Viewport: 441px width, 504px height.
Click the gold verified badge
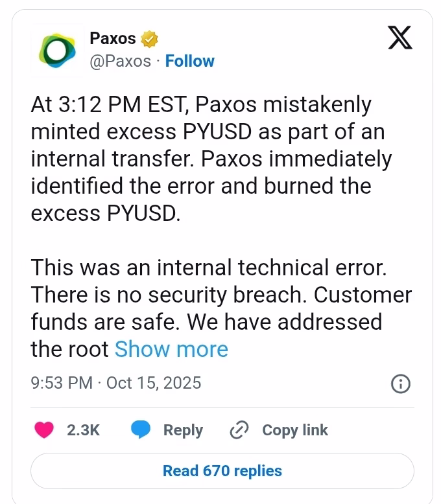[150, 39]
